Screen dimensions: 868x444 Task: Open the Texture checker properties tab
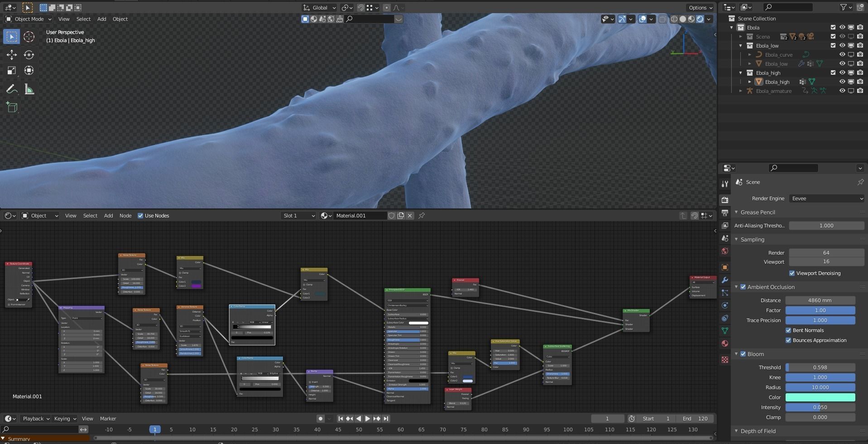click(x=725, y=360)
